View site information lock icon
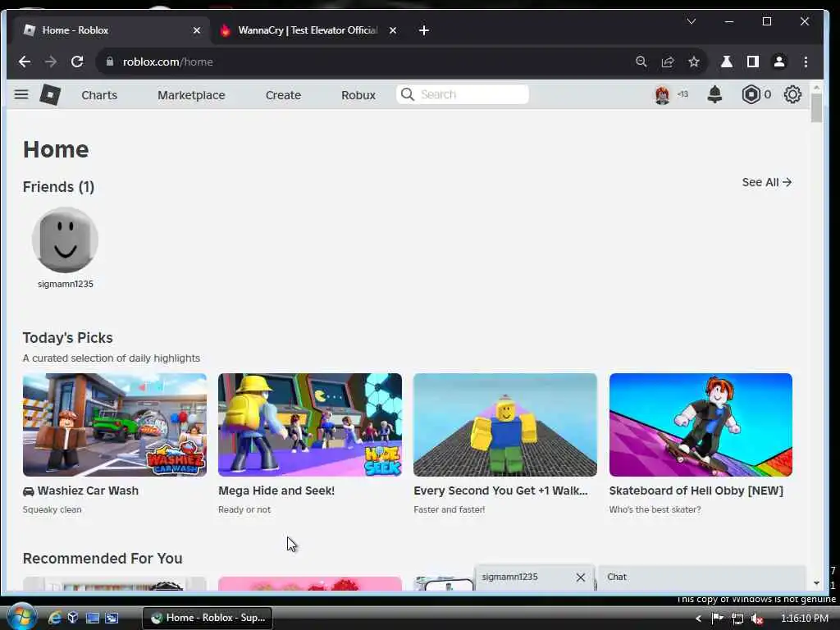The width and height of the screenshot is (840, 630). click(x=110, y=62)
